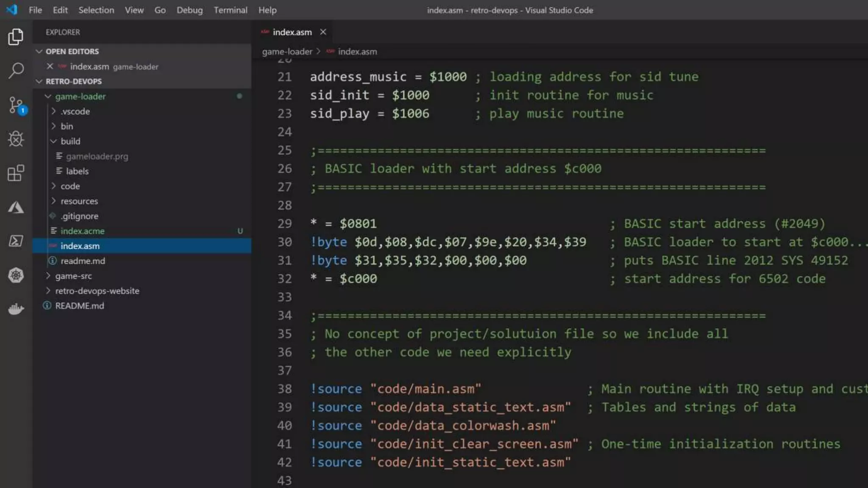Open gameloader.prg in build folder
The image size is (868, 488).
tap(97, 156)
